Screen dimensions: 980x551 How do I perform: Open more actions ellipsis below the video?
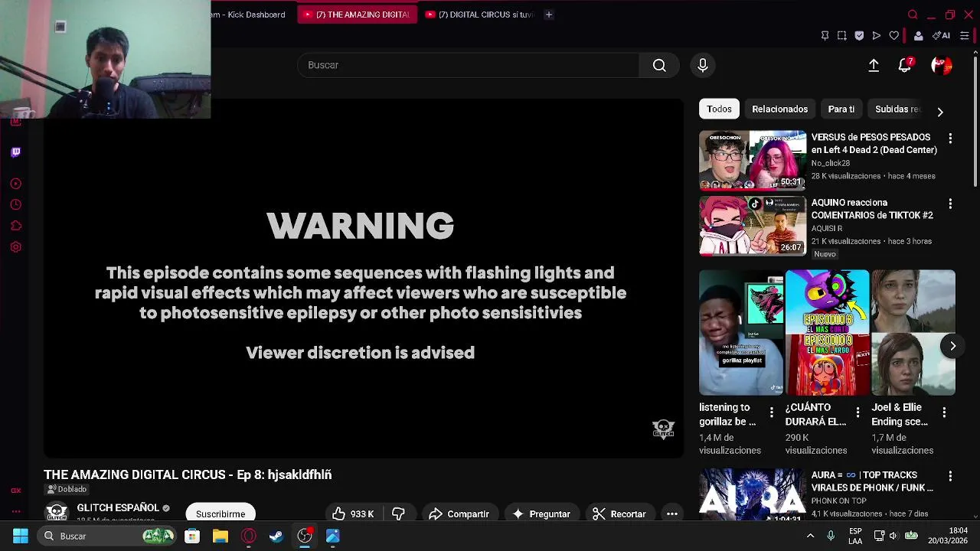pyautogui.click(x=672, y=514)
